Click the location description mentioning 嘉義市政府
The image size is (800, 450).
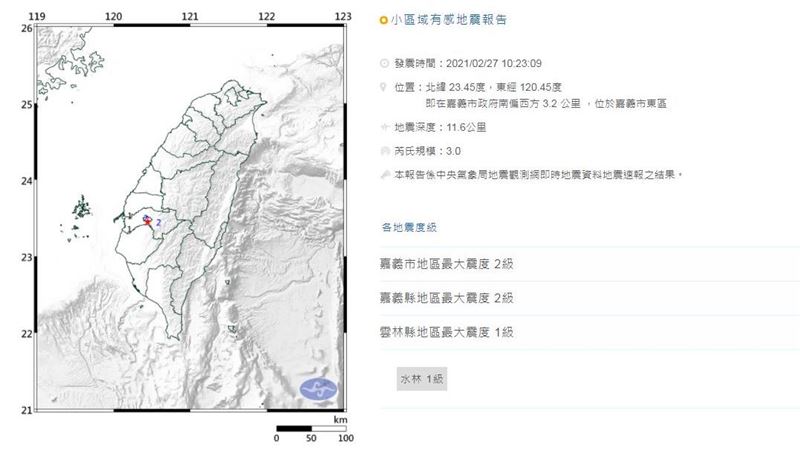[546, 104]
